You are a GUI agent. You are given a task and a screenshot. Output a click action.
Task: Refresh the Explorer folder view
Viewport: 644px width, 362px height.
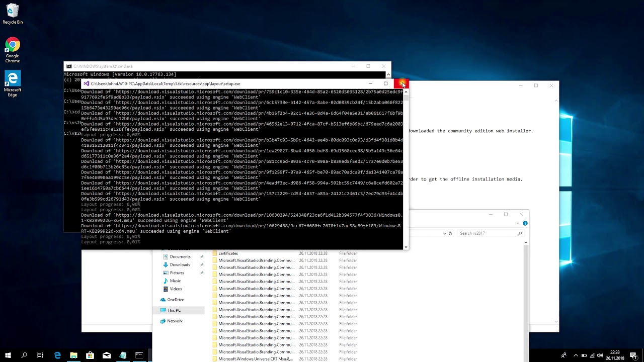[450, 233]
